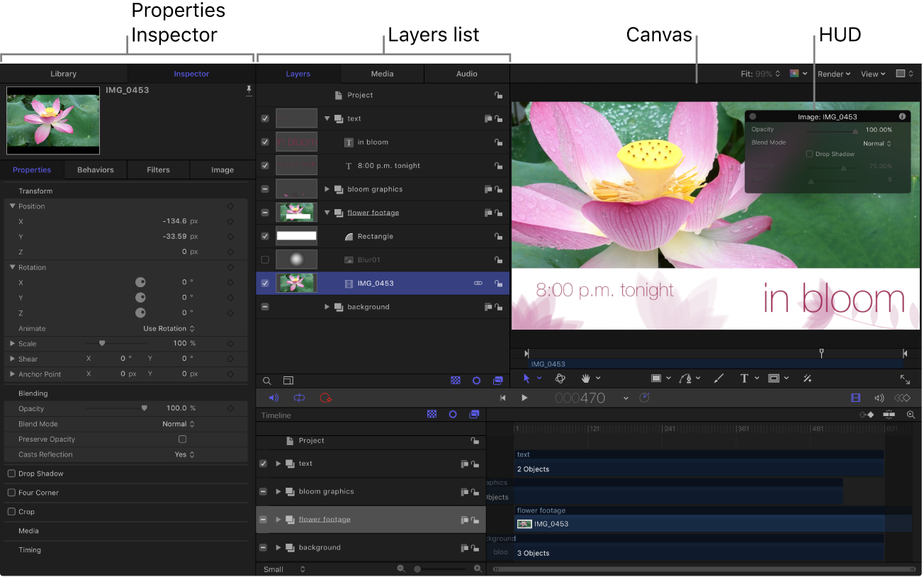Enable the Drop Shadow checkbox in Properties
Viewport: 924px width, 577px height.
12,473
